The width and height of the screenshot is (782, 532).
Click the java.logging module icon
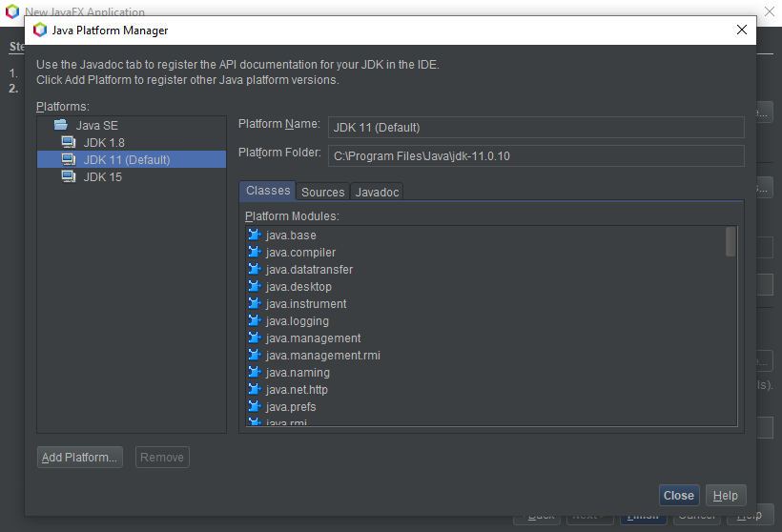pos(255,320)
